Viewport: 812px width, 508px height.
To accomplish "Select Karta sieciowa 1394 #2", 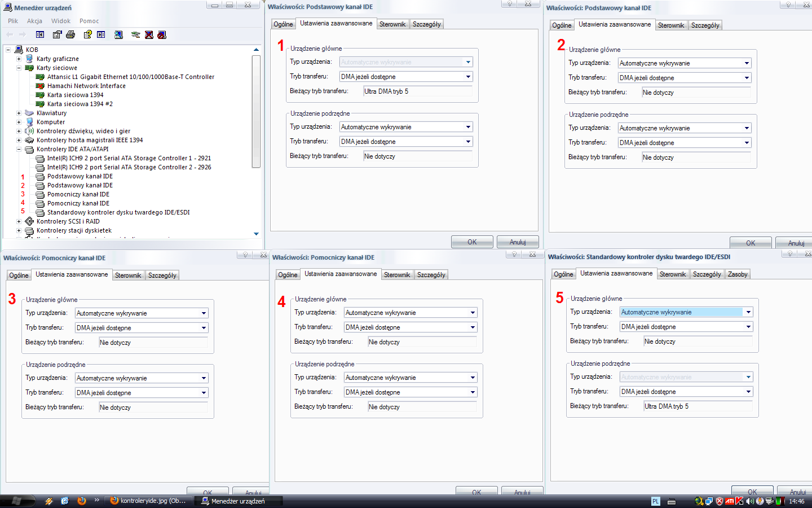I will point(80,104).
